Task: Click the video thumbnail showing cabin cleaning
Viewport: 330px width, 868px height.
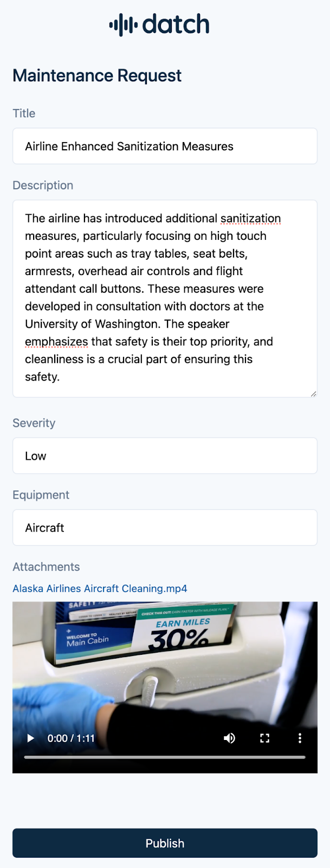Action: click(165, 667)
